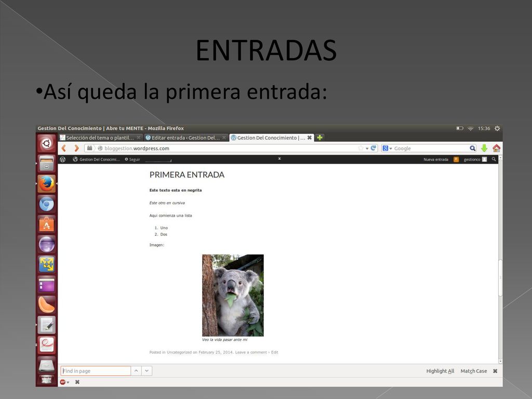Click the February 25, 2014 date link
The height and width of the screenshot is (399, 532).
tap(216, 353)
